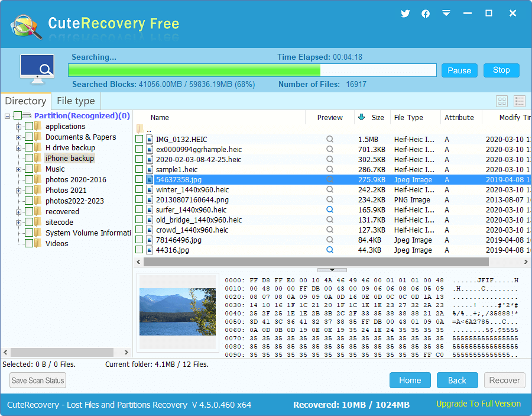This screenshot has width=532, height=416.
Task: Pause the ongoing scan
Action: tap(459, 70)
